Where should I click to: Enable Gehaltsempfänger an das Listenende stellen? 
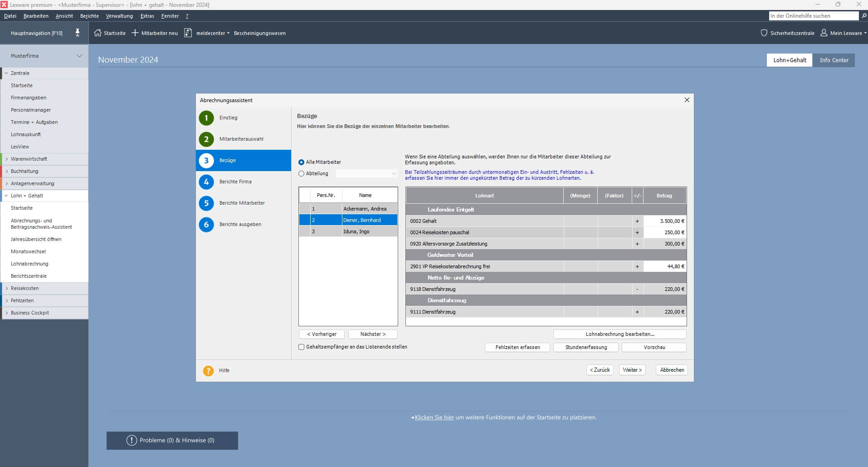click(x=301, y=347)
